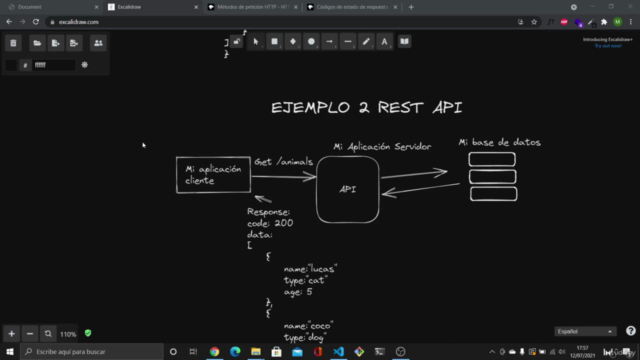Click the reset zoom magnifier icon
Image resolution: width=640 pixels, height=360 pixels.
[x=48, y=334]
